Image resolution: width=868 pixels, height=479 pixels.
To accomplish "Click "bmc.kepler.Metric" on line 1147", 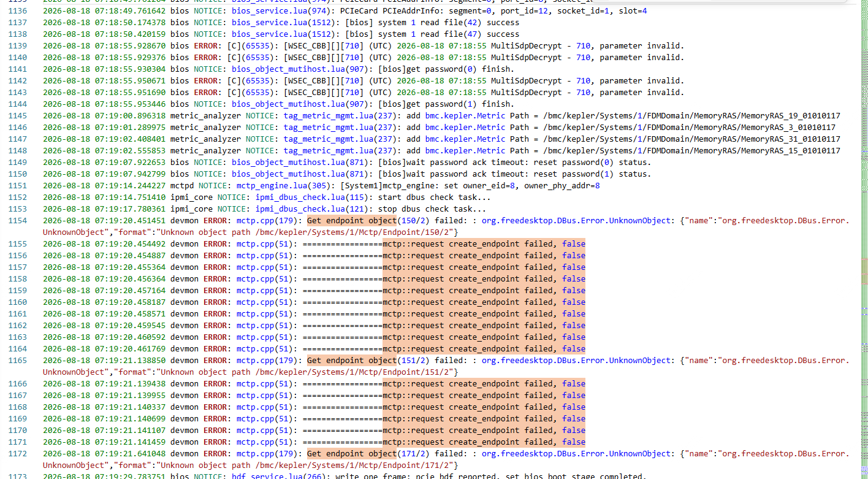I will [465, 139].
